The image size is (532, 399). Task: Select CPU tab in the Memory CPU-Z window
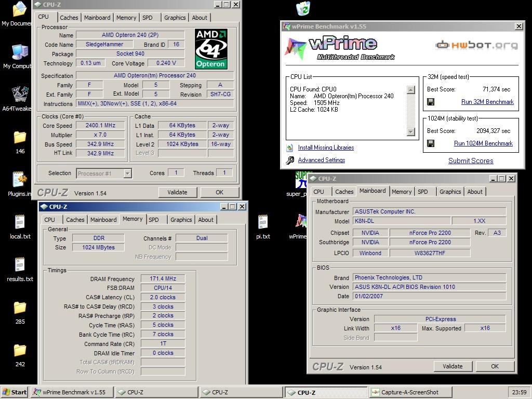49,220
